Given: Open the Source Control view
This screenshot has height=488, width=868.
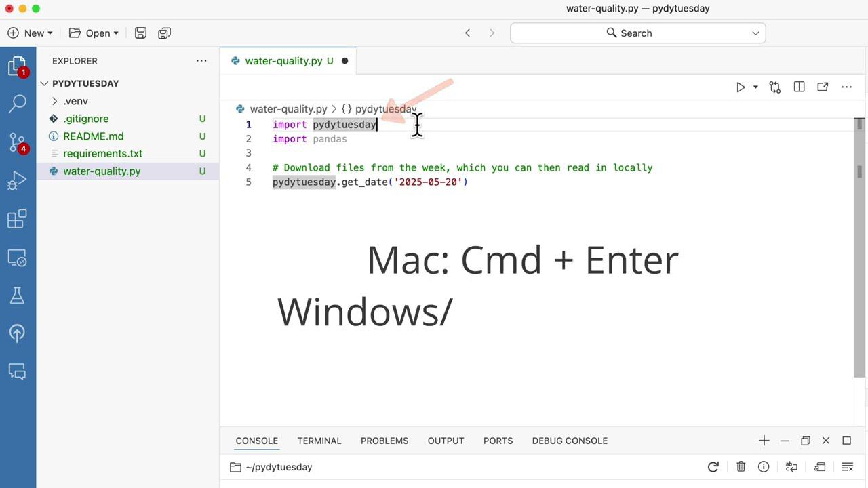Looking at the screenshot, I should [18, 141].
